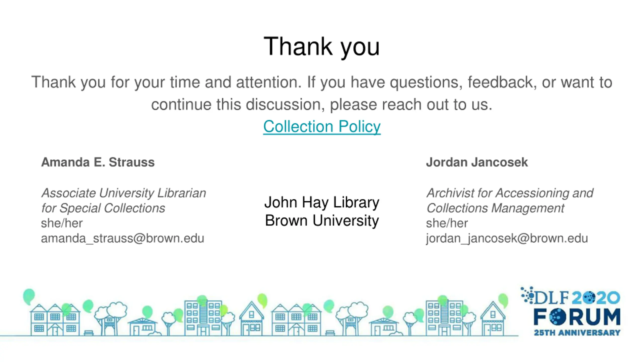
Task: Click she/her under Amanda's title
Action: coord(62,223)
